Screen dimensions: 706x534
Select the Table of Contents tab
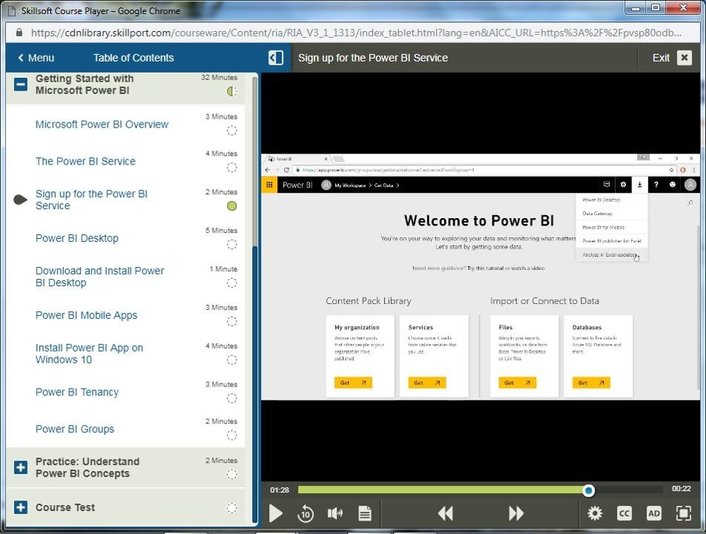point(133,58)
